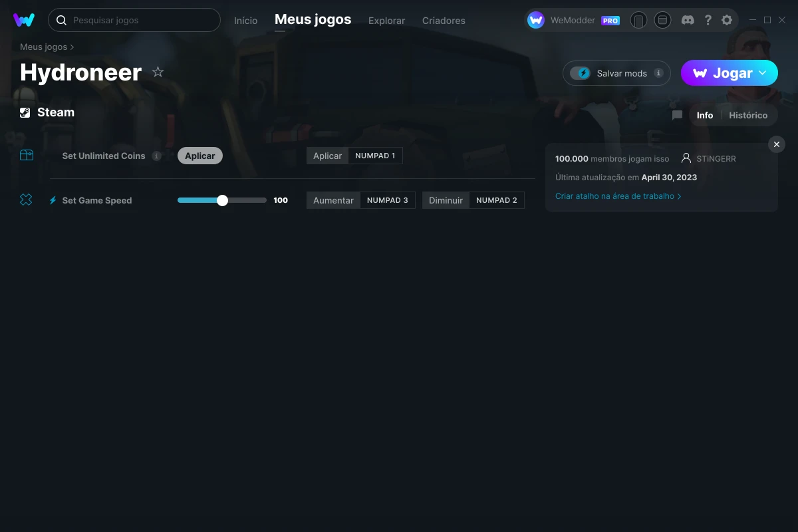
Task: Click the Set Game Speed label
Action: click(x=97, y=200)
